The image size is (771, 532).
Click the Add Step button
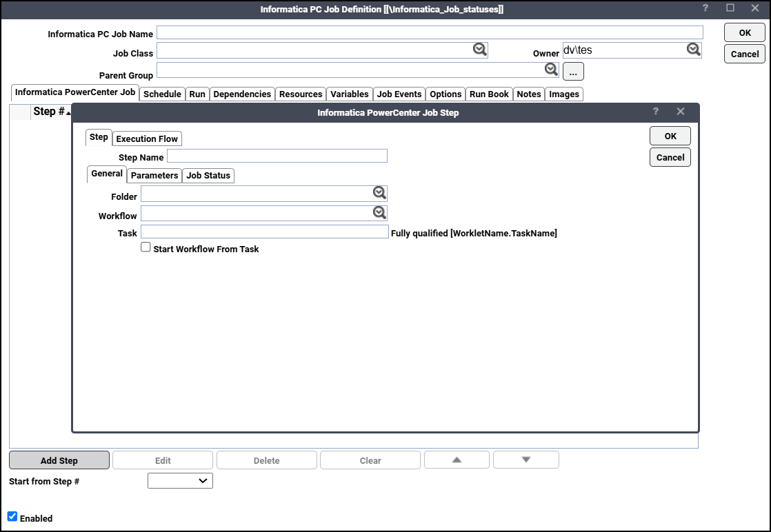coord(59,460)
